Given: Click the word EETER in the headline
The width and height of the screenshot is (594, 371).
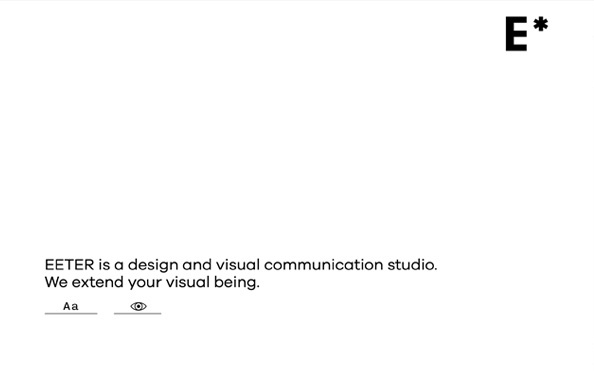Looking at the screenshot, I should (x=69, y=265).
